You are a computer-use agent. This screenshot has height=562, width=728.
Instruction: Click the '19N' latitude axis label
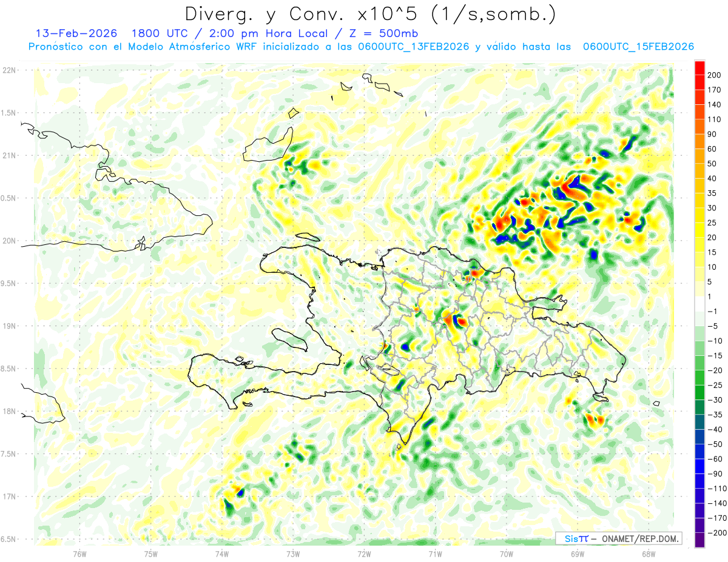click(x=9, y=326)
